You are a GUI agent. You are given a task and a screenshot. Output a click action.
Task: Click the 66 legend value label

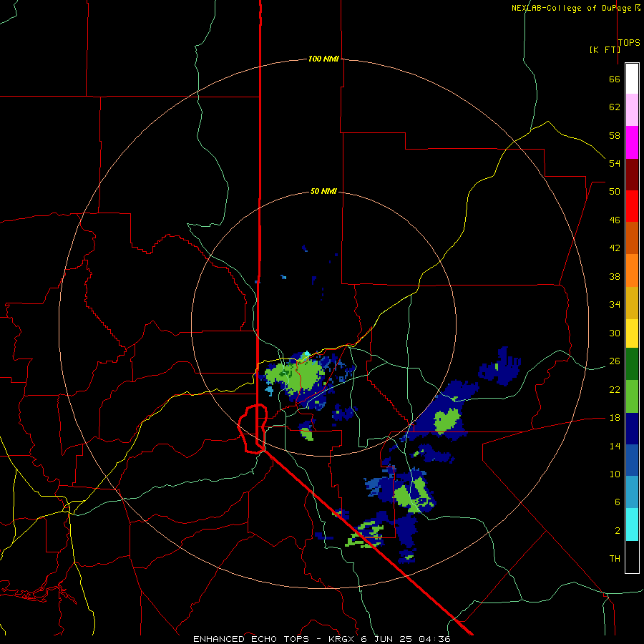click(x=615, y=79)
